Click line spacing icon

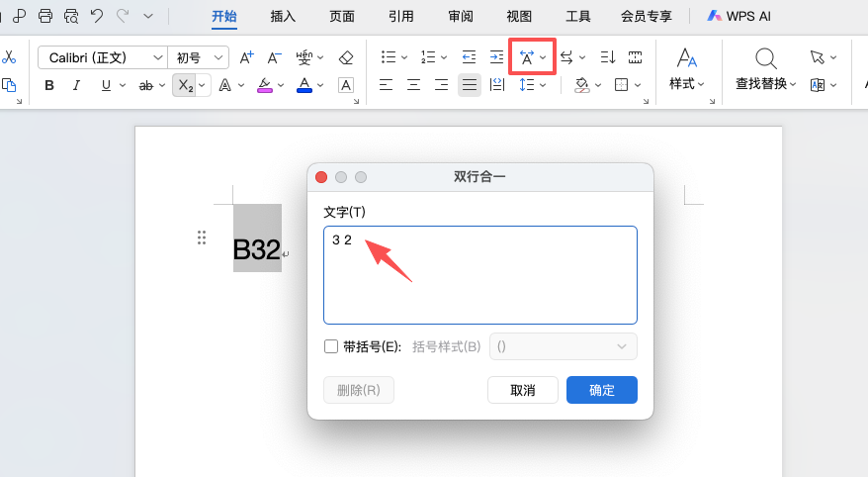[527, 85]
